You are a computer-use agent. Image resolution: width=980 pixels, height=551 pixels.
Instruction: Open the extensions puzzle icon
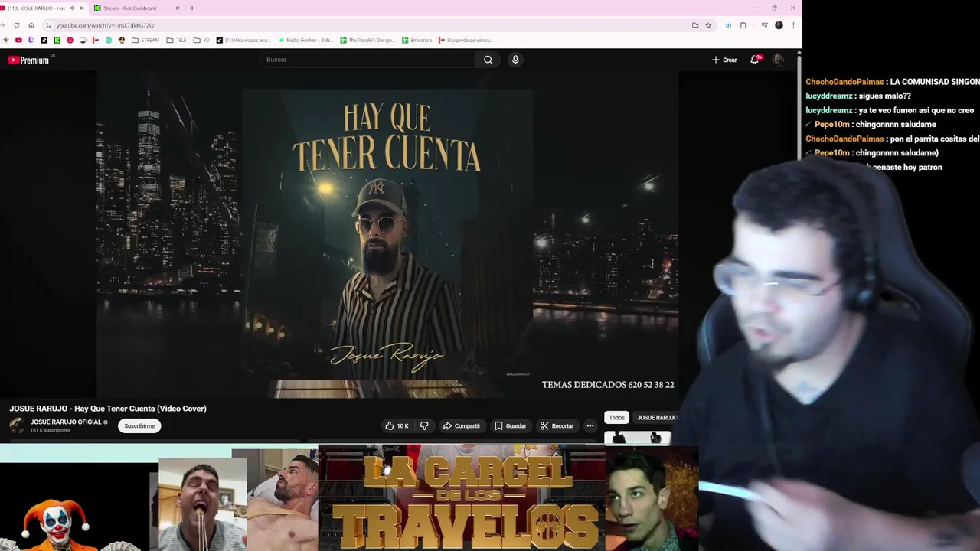[x=743, y=25]
